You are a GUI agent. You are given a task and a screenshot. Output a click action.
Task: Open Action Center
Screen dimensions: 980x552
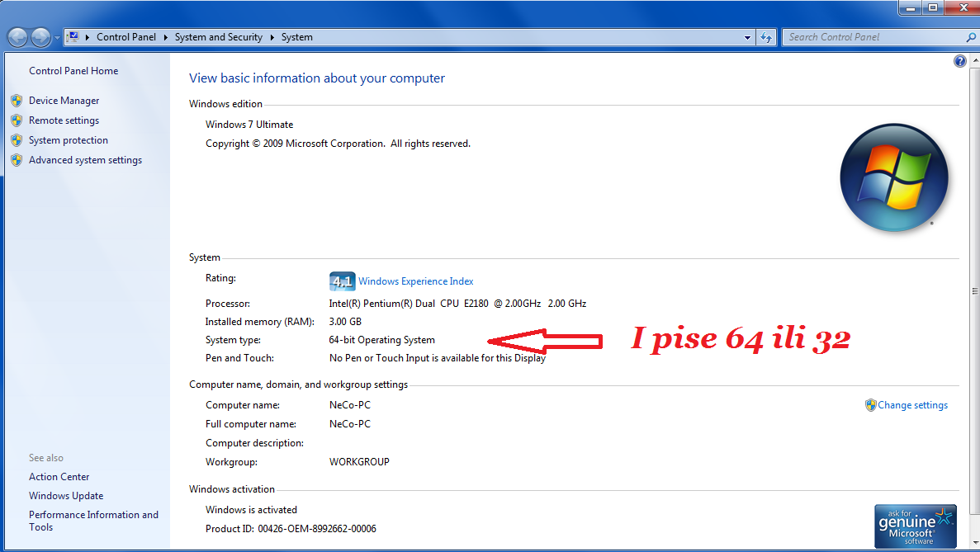point(59,476)
